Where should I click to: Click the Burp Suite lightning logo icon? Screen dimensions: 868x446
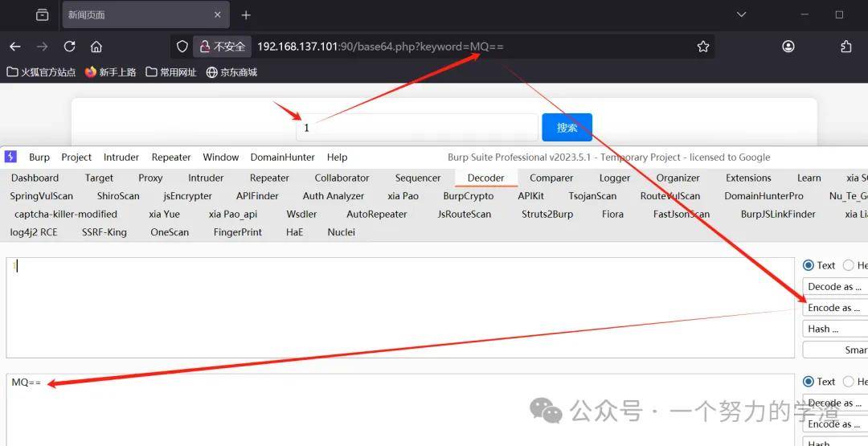coord(10,157)
